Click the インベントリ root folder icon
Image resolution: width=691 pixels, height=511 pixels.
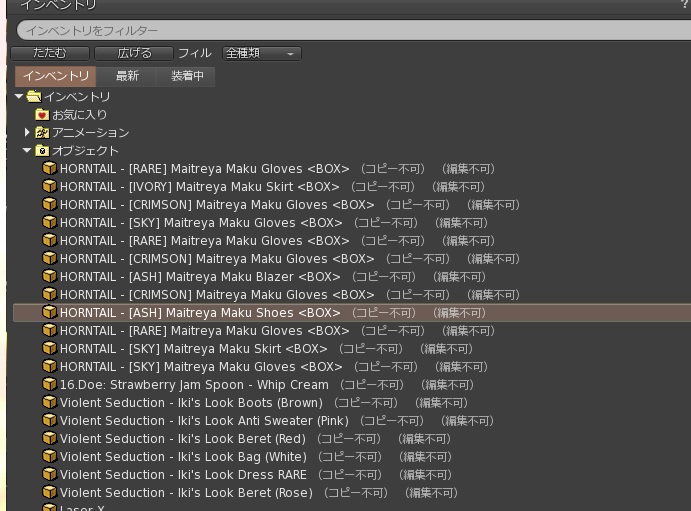coord(34,97)
